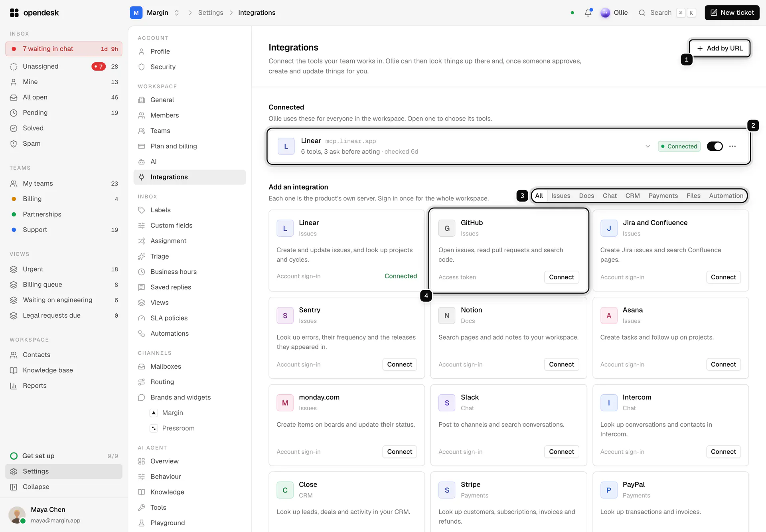Viewport: 766px width, 532px height.
Task: Click the Sentry card S logo tile
Action: 285,316
